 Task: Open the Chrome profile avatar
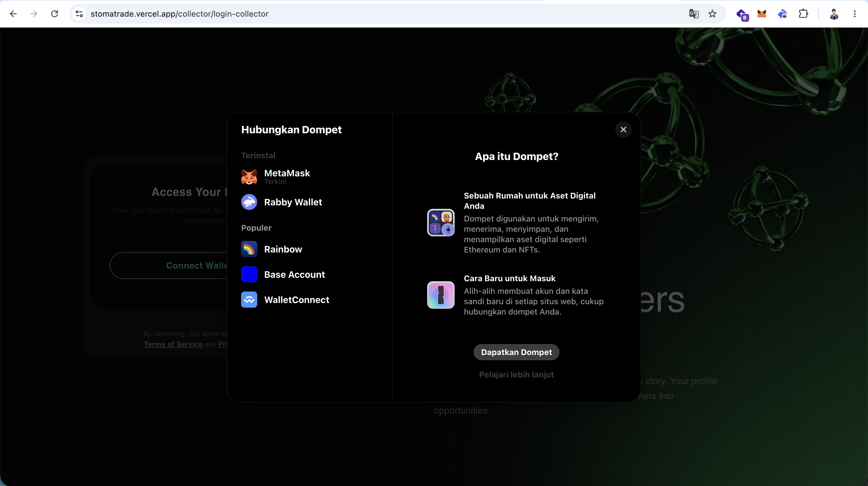coord(834,14)
